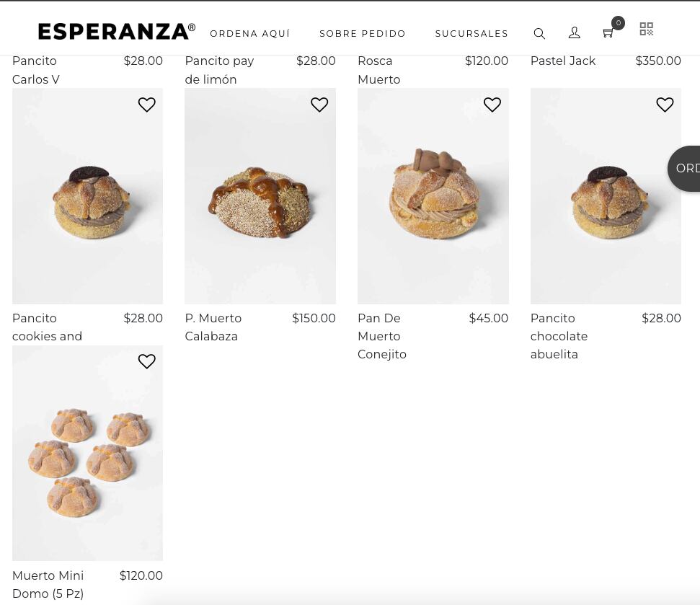Favorite Pan De Muerto Conejito with the heart

pyautogui.click(x=492, y=105)
